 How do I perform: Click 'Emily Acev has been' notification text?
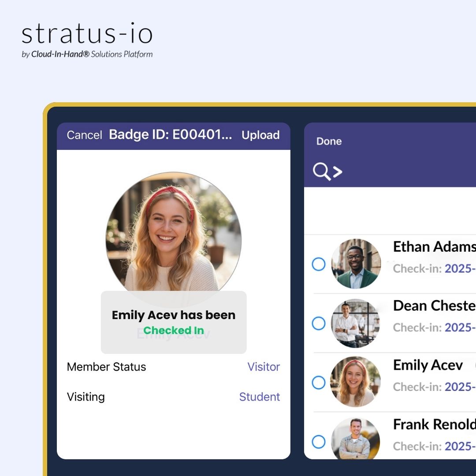click(174, 315)
